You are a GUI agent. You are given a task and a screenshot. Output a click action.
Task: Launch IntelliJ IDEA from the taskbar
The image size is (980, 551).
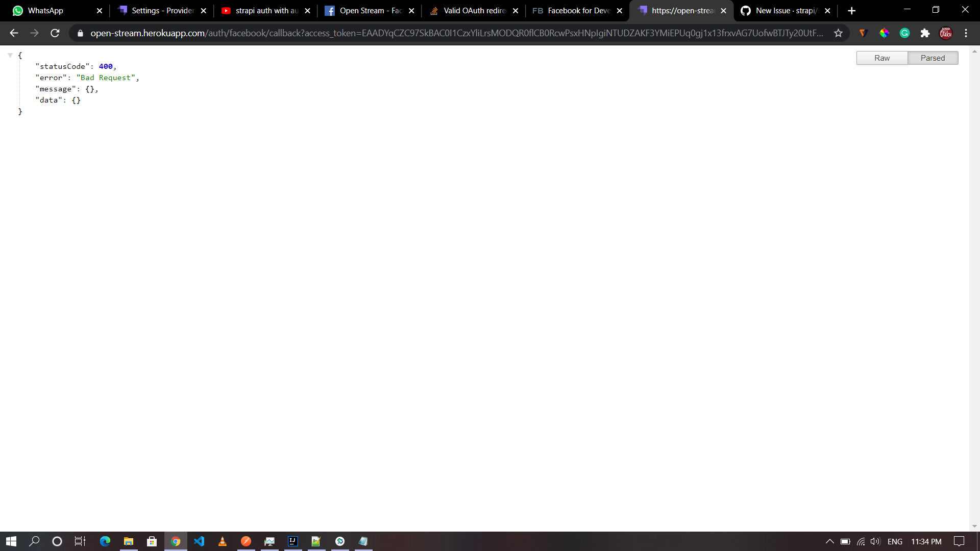tap(292, 541)
